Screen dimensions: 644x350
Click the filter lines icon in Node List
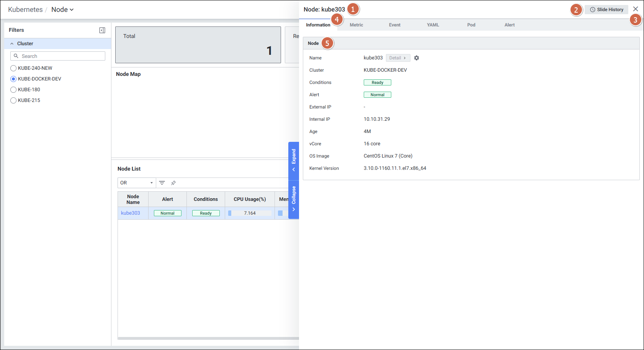[162, 183]
